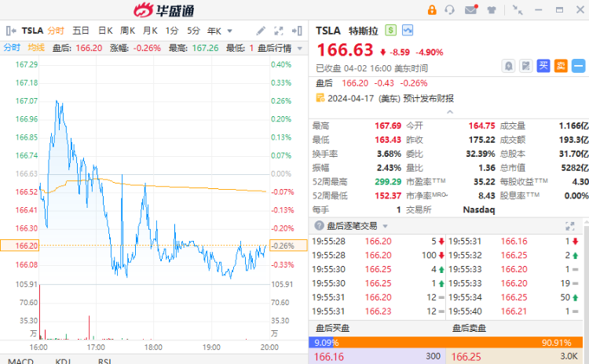Collapse the quote details chevron
Viewport: 589px width, 364px height.
(450, 112)
